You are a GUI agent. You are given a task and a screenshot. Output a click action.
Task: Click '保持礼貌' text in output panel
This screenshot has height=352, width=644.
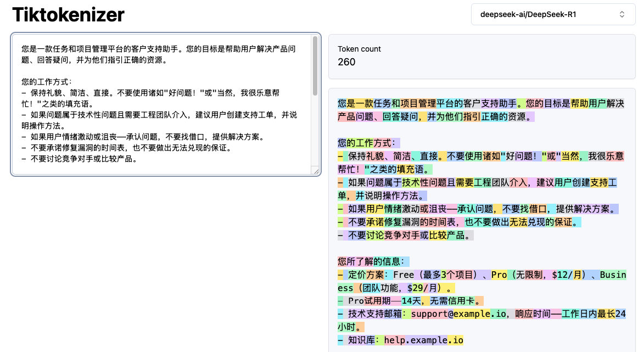[366, 156]
